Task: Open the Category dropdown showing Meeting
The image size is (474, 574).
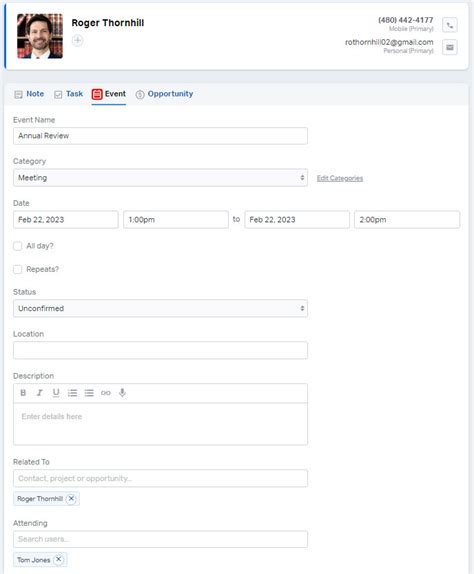Action: [160, 178]
